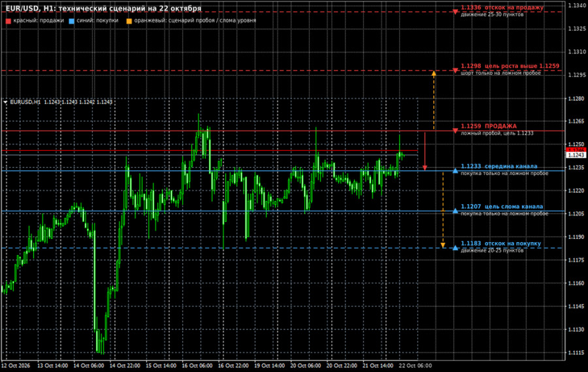Click time axis label '22 Oct 06:00'

(x=415, y=365)
